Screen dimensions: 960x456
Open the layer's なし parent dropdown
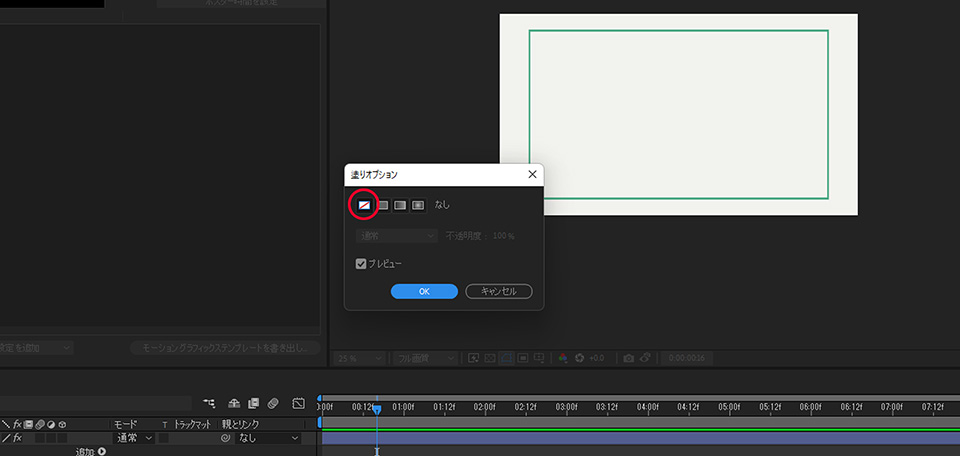(268, 438)
